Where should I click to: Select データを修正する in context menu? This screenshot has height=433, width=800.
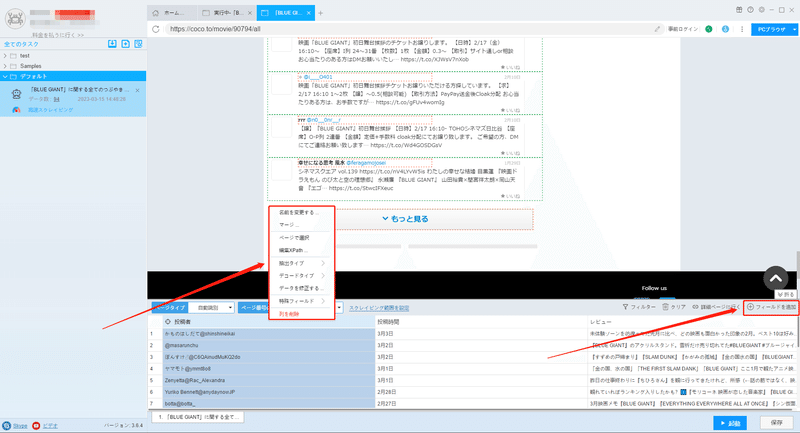point(301,288)
